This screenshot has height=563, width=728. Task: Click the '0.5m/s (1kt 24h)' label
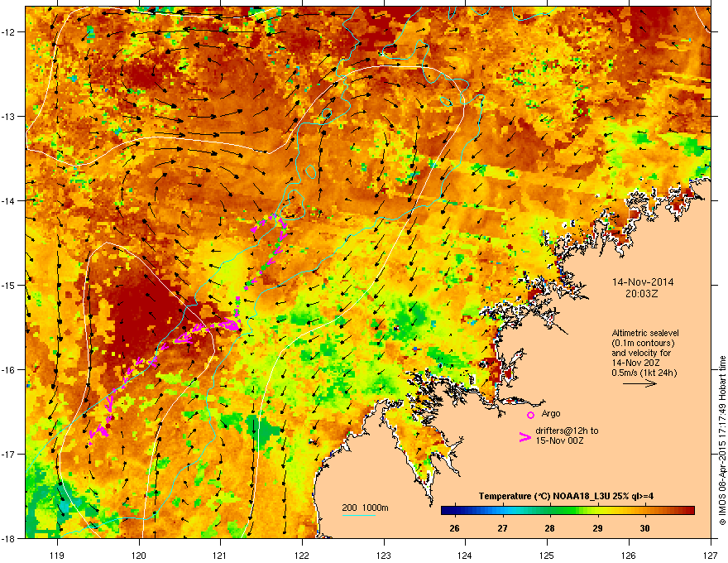pos(644,373)
